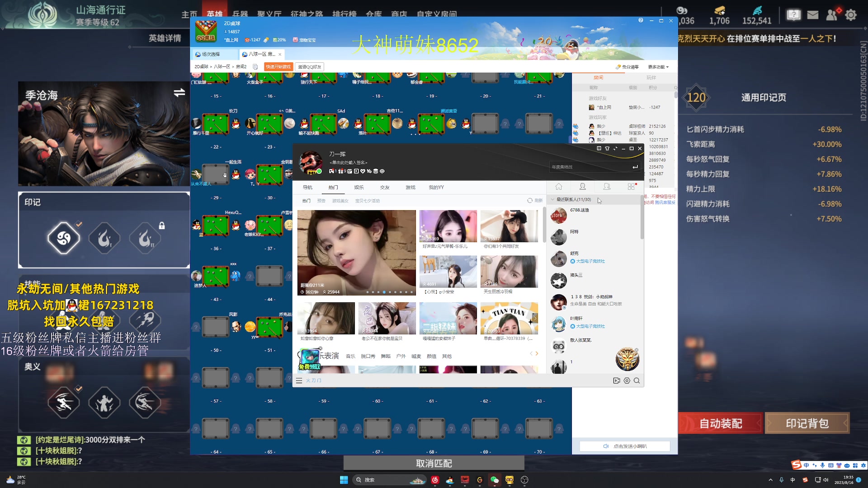Click the YY bottom-bar search magnifier

[637, 381]
